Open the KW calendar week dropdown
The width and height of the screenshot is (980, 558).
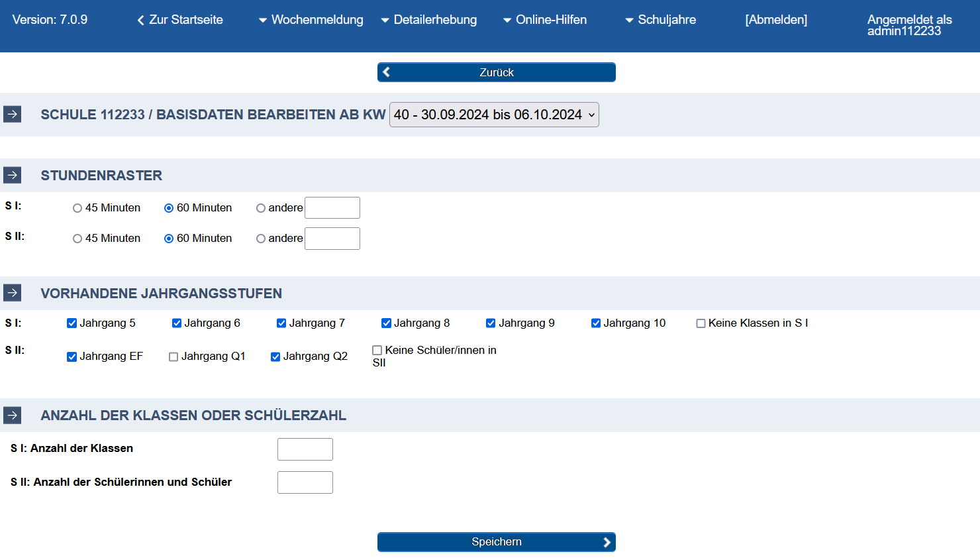(494, 115)
